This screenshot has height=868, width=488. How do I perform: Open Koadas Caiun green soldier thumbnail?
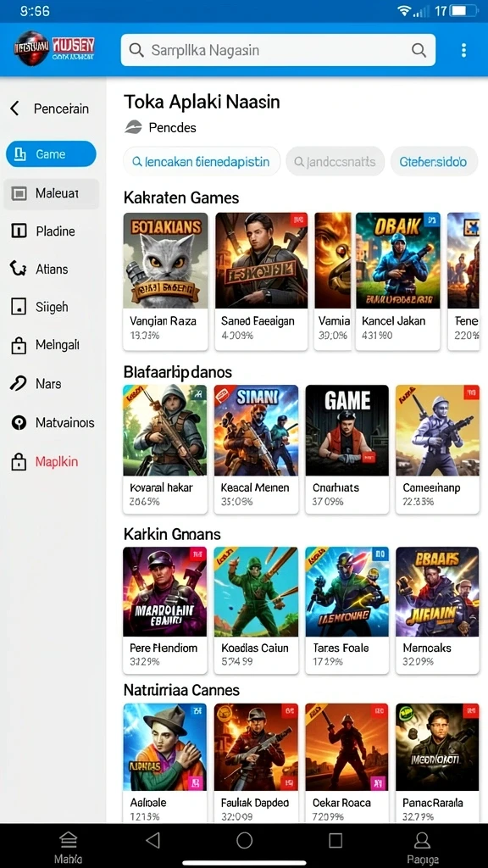pyautogui.click(x=256, y=591)
